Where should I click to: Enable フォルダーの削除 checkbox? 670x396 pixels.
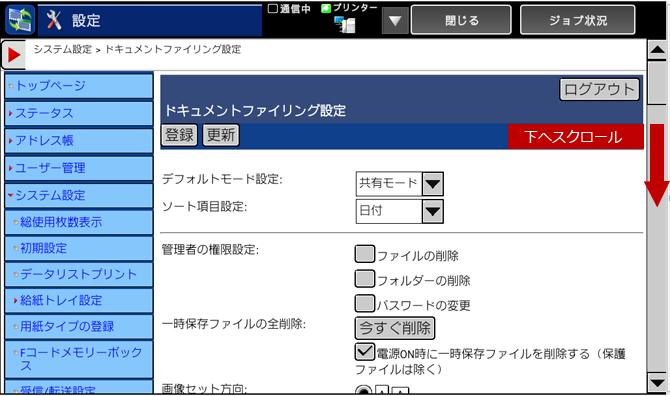pyautogui.click(x=364, y=279)
